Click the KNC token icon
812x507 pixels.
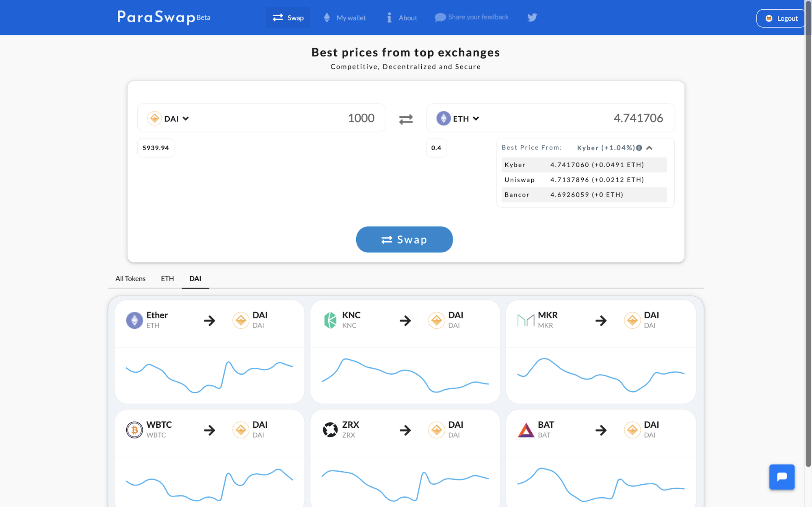click(330, 320)
